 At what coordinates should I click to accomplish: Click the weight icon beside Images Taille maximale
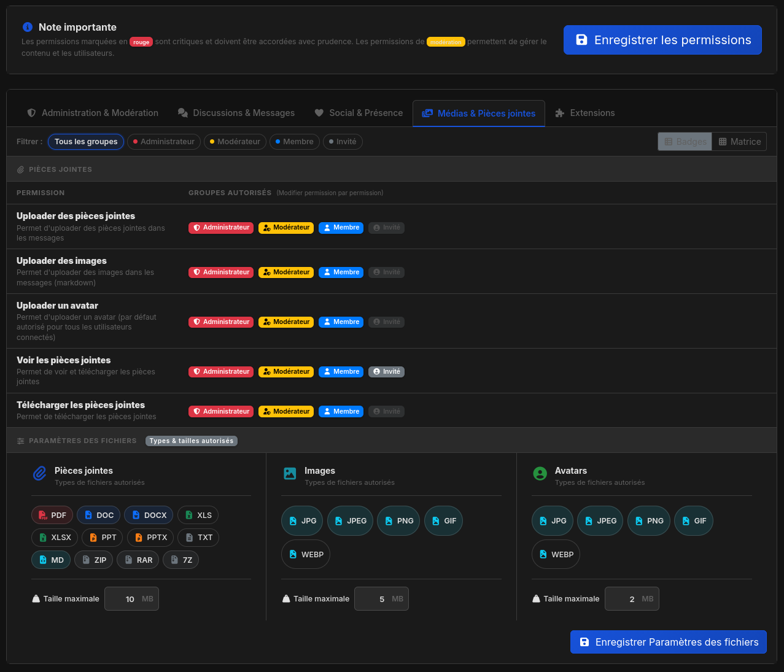(286, 599)
